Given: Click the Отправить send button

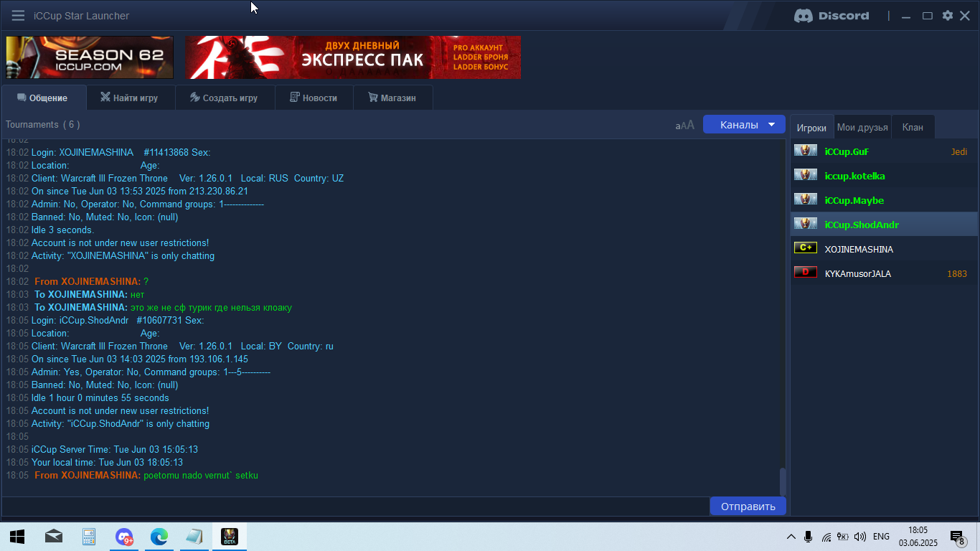Looking at the screenshot, I should coord(748,506).
